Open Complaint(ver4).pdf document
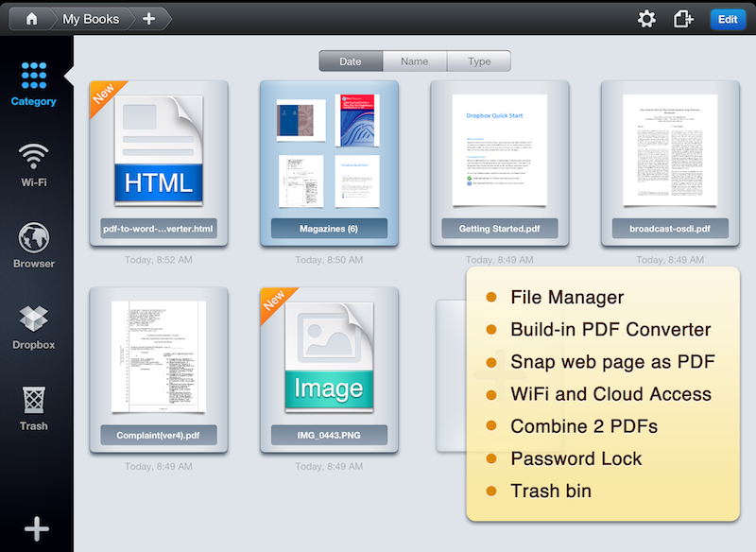Viewport: 756px width, 552px height. coord(159,370)
